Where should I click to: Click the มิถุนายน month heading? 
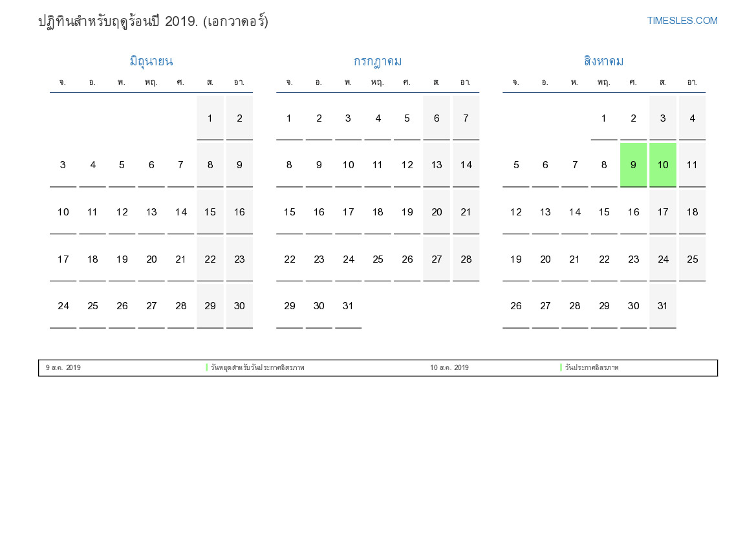(x=151, y=61)
